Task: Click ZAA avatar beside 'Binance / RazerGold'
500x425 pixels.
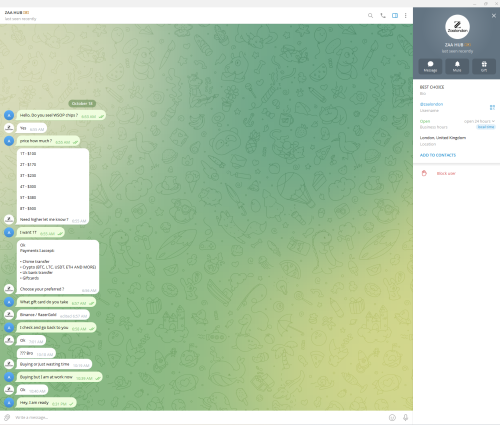Action: click(9, 315)
